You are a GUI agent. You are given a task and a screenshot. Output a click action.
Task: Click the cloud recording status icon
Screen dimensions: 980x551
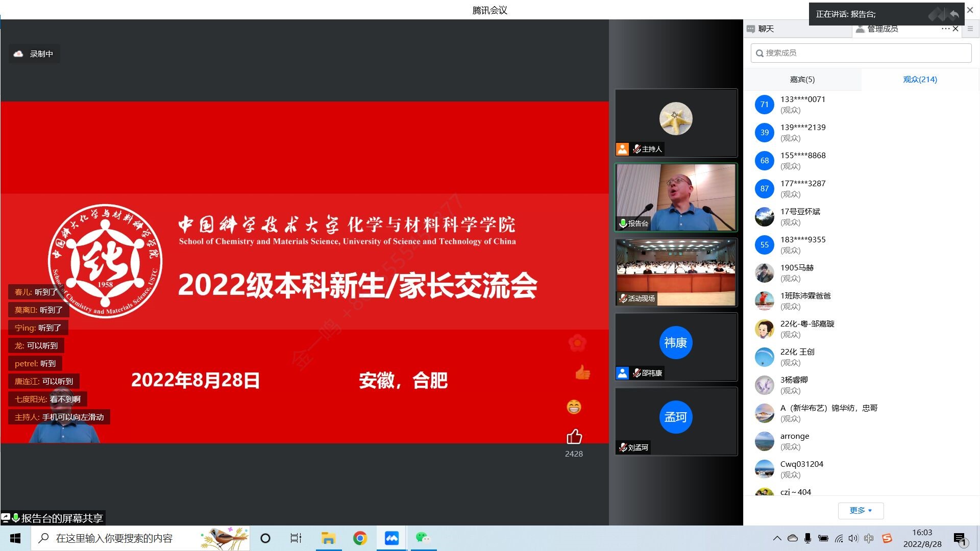pos(18,54)
